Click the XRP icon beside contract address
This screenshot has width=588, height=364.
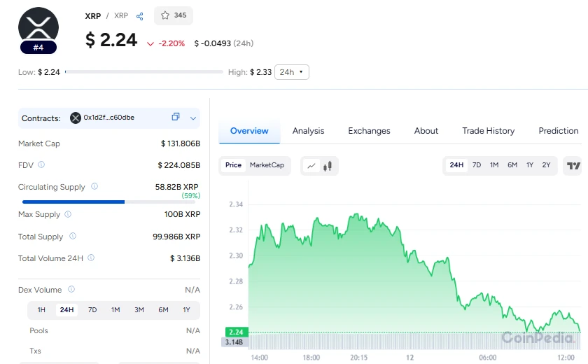point(76,118)
